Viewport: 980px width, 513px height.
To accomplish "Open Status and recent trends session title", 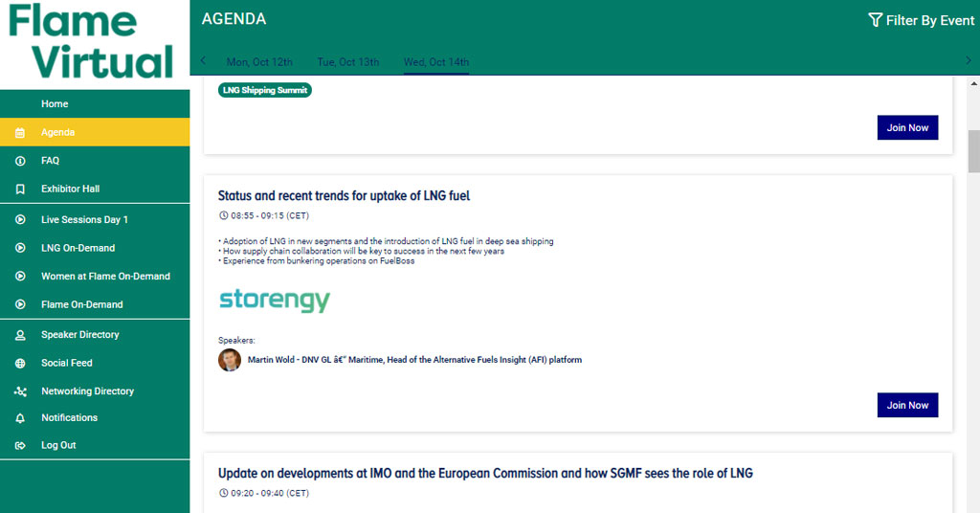I will 344,195.
